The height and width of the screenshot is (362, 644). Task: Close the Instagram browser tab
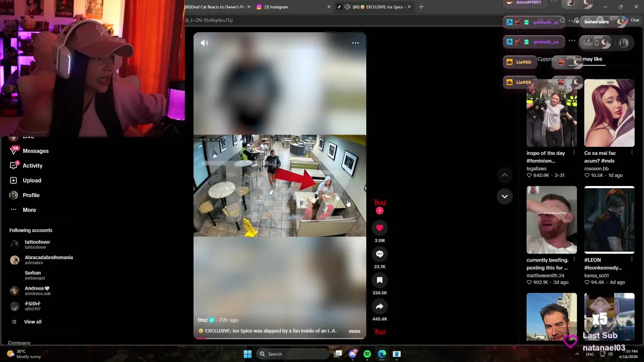pos(329,7)
